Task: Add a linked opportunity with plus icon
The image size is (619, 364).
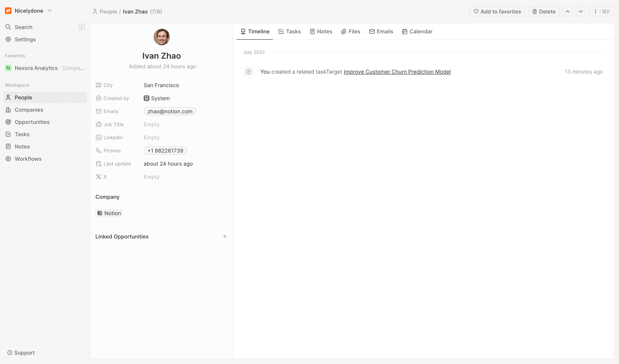Action: [225, 236]
